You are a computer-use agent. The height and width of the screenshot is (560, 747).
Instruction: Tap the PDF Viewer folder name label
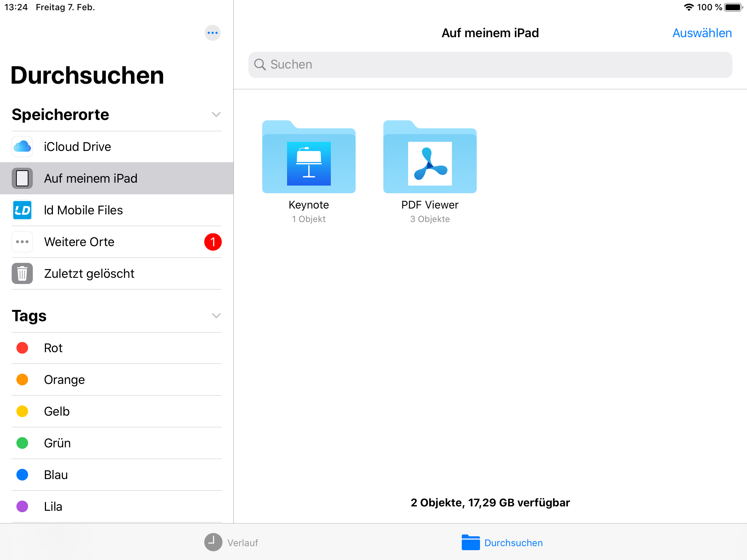(x=430, y=205)
